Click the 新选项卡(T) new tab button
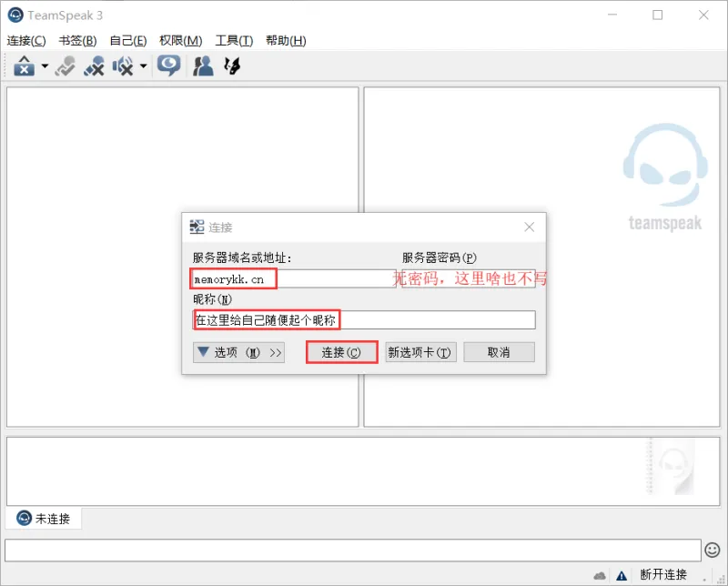 420,352
